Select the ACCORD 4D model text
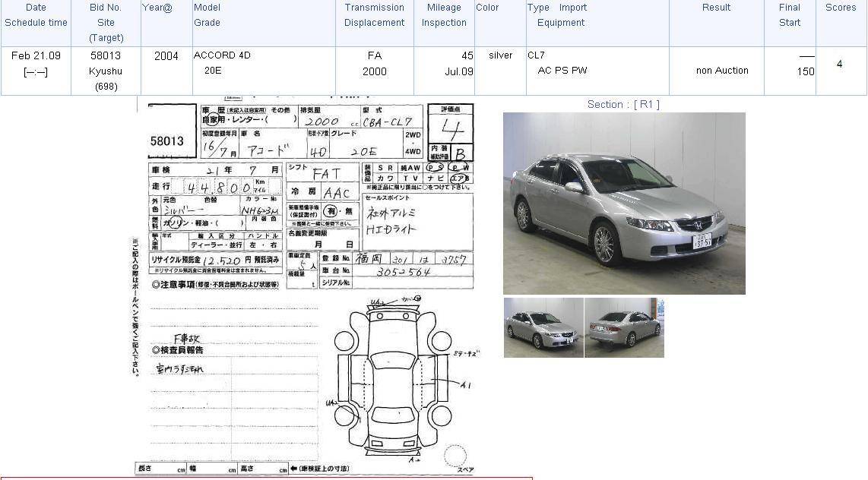This screenshot has height=480, width=868. [x=222, y=55]
